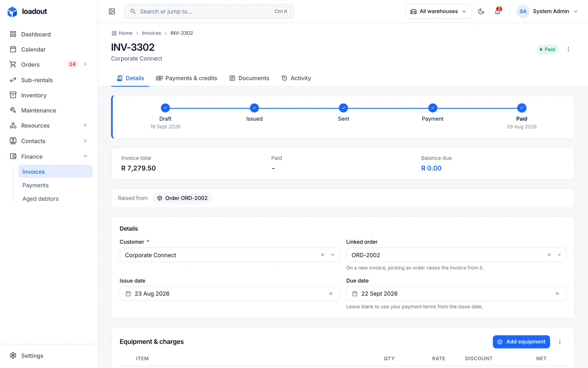Click the loadout logo icon

[12, 12]
